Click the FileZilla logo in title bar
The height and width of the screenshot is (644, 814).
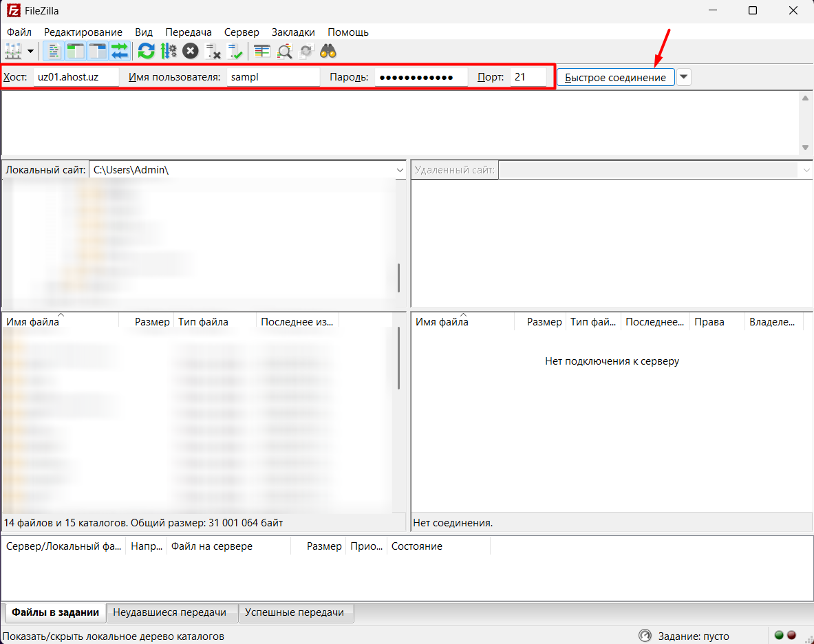tap(14, 10)
